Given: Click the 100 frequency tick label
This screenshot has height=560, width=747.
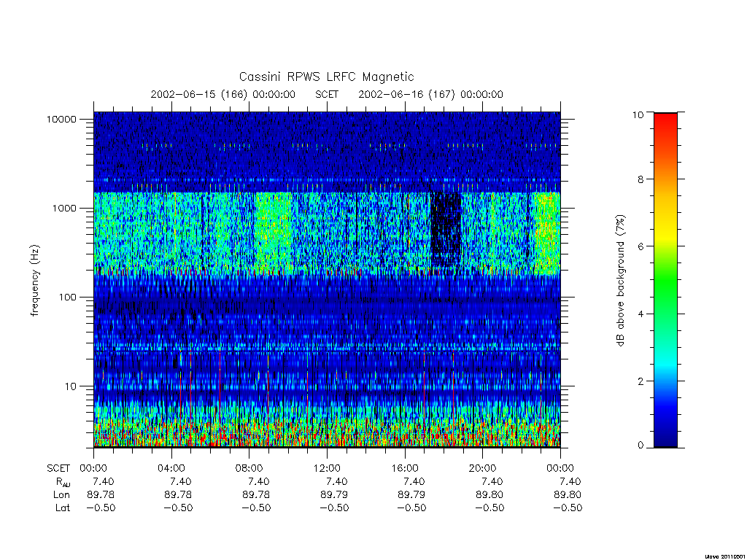Looking at the screenshot, I should (x=67, y=297).
